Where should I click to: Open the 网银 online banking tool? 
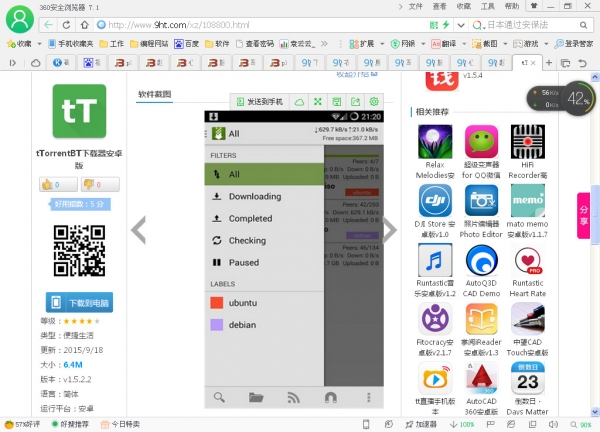point(403,44)
